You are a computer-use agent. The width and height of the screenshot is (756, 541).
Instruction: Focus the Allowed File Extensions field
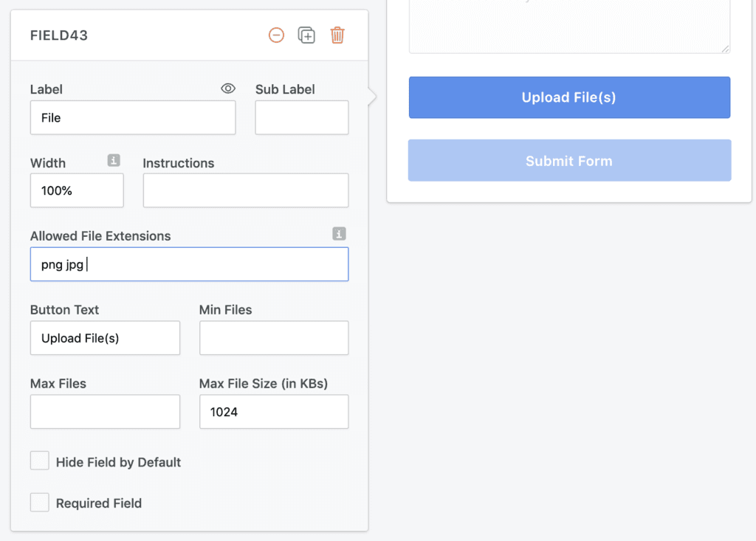point(190,264)
